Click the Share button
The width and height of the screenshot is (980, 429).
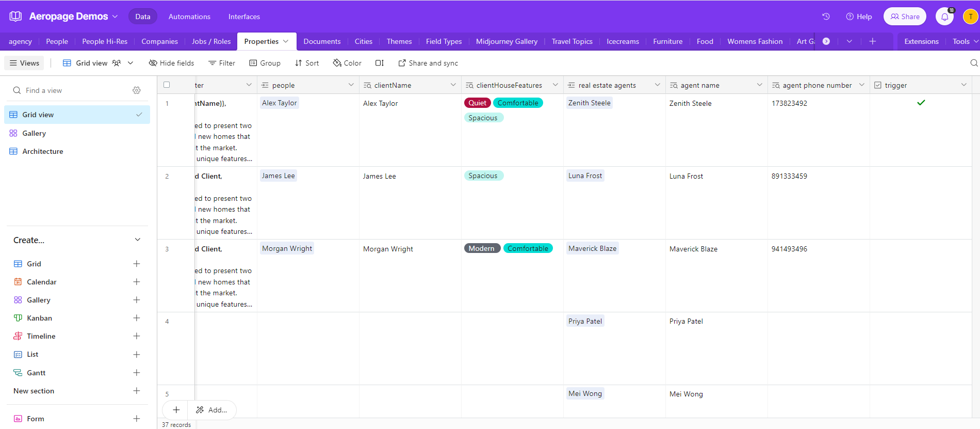pos(905,17)
